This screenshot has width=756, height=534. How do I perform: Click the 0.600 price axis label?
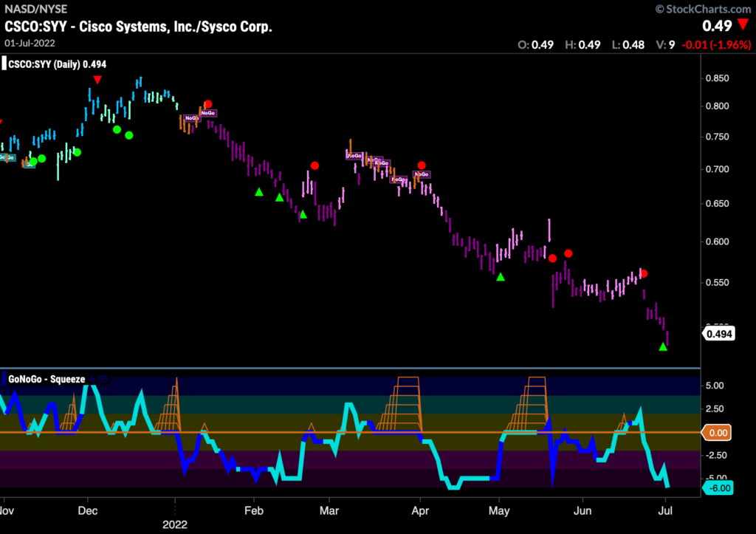click(718, 242)
